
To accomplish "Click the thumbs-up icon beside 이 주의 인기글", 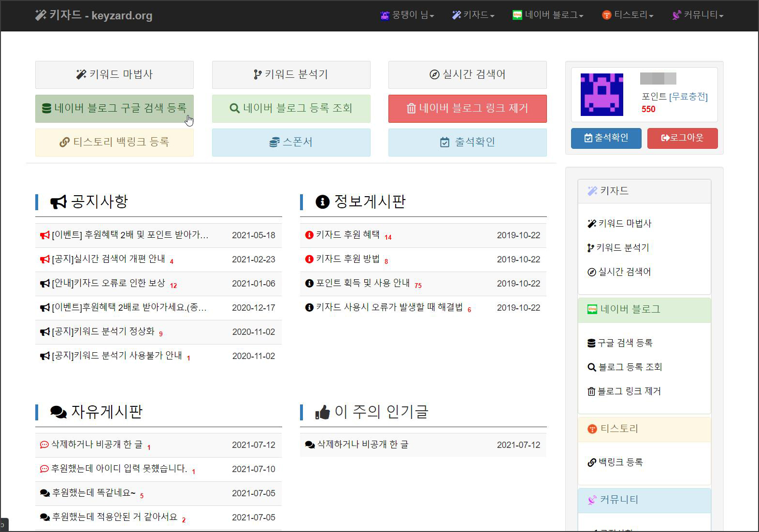I will [x=322, y=412].
